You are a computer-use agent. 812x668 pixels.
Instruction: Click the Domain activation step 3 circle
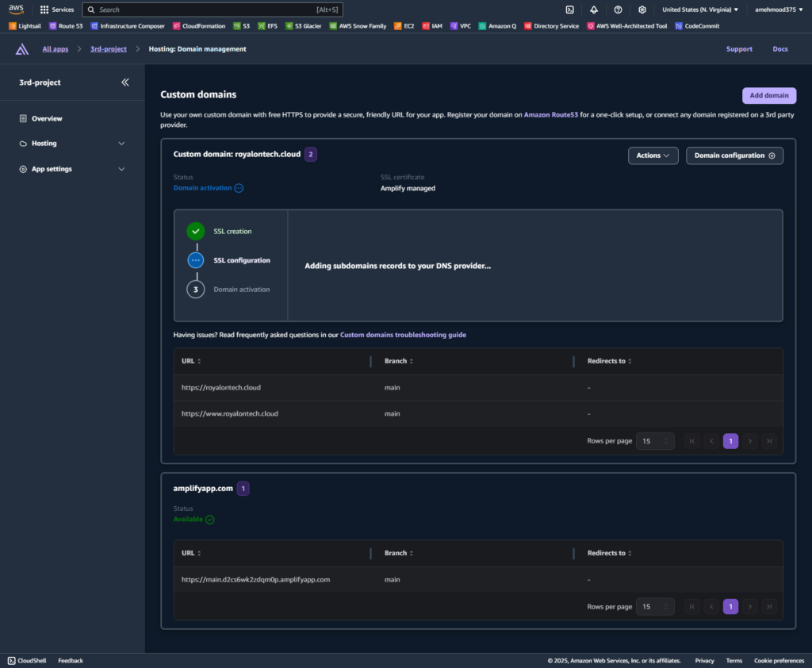point(196,289)
